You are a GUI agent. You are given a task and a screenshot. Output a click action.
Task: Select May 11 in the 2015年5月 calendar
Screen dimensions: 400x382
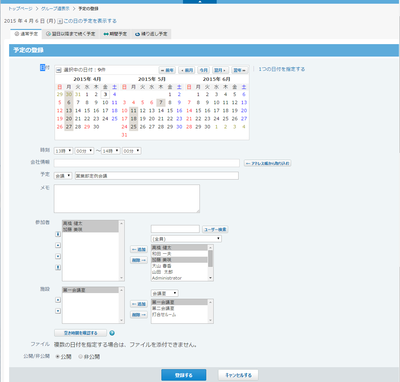(x=133, y=111)
